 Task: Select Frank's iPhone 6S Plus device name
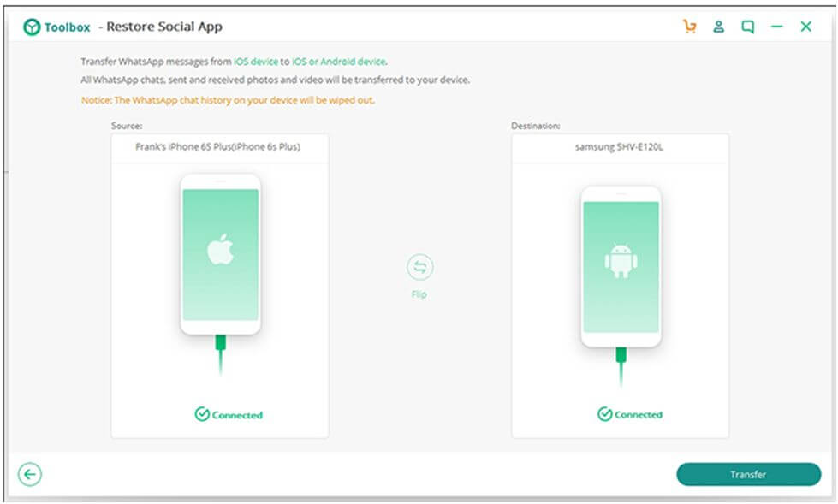[218, 146]
